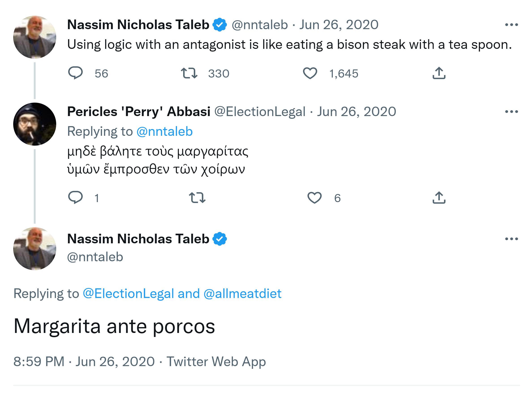Open the @allmeatdiet mention link
532x395 pixels.
point(242,294)
